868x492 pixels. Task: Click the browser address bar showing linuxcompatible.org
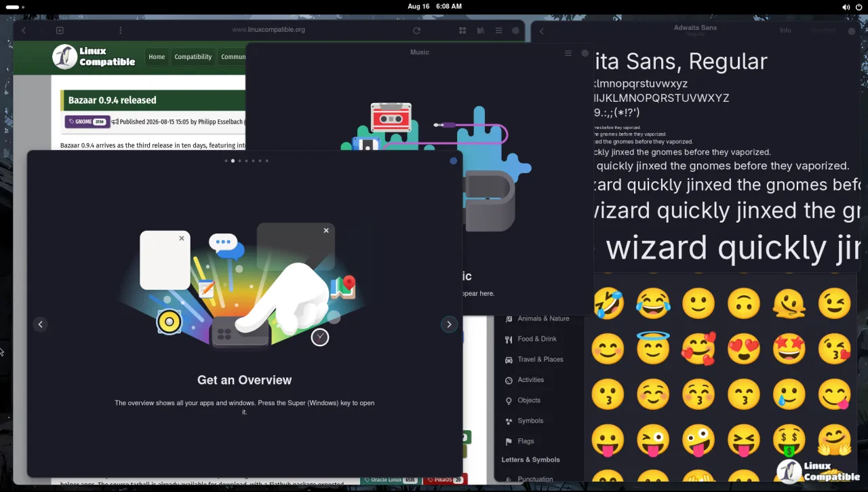(x=269, y=31)
